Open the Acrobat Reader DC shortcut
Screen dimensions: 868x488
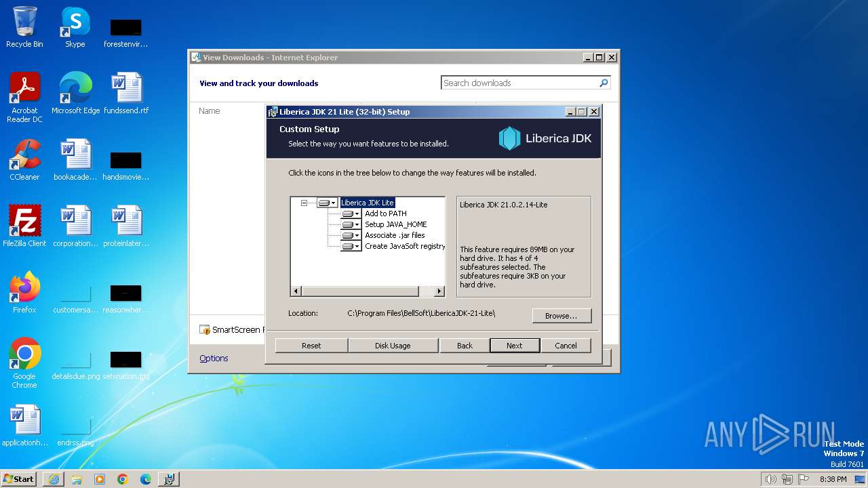(24, 98)
